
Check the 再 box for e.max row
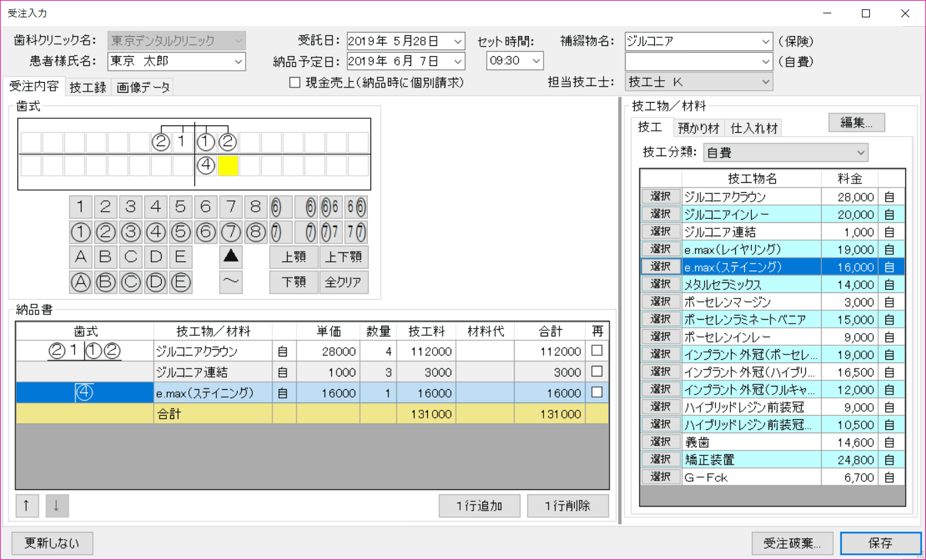[597, 392]
